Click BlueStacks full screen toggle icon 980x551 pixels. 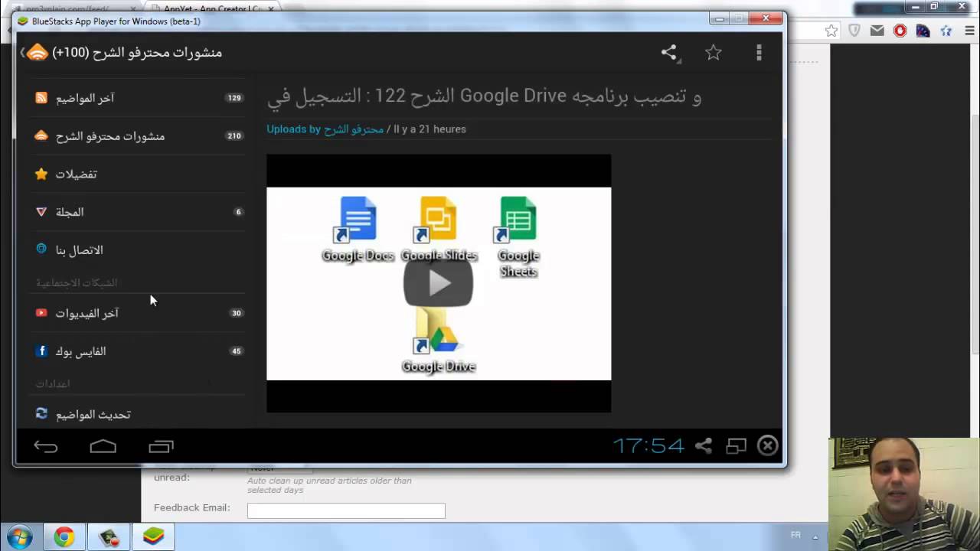(736, 445)
